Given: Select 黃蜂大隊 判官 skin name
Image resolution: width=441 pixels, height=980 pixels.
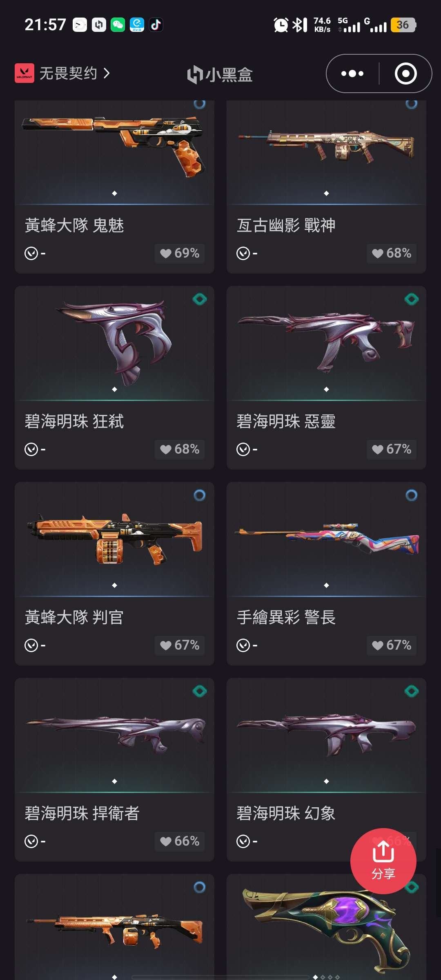Looking at the screenshot, I should (x=74, y=617).
